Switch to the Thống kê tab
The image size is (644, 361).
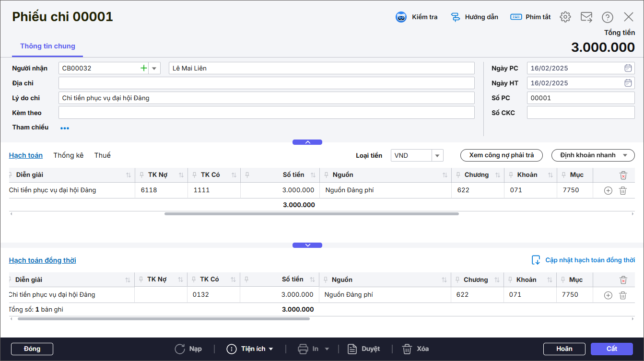pos(69,155)
